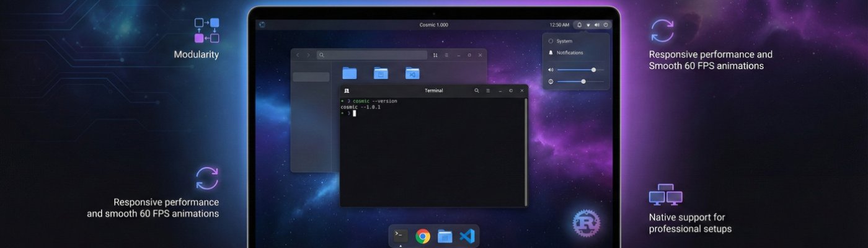Click the file manager search field
This screenshot has height=248, width=868.
point(372,55)
